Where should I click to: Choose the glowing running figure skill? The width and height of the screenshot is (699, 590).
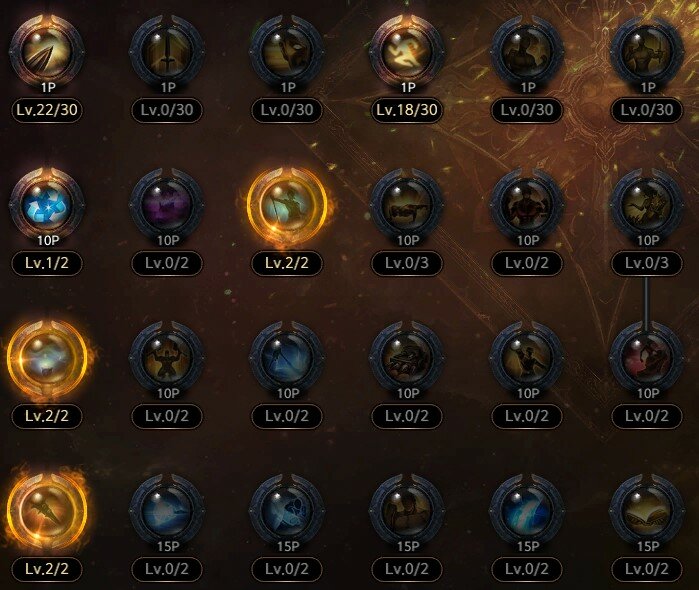(407, 52)
